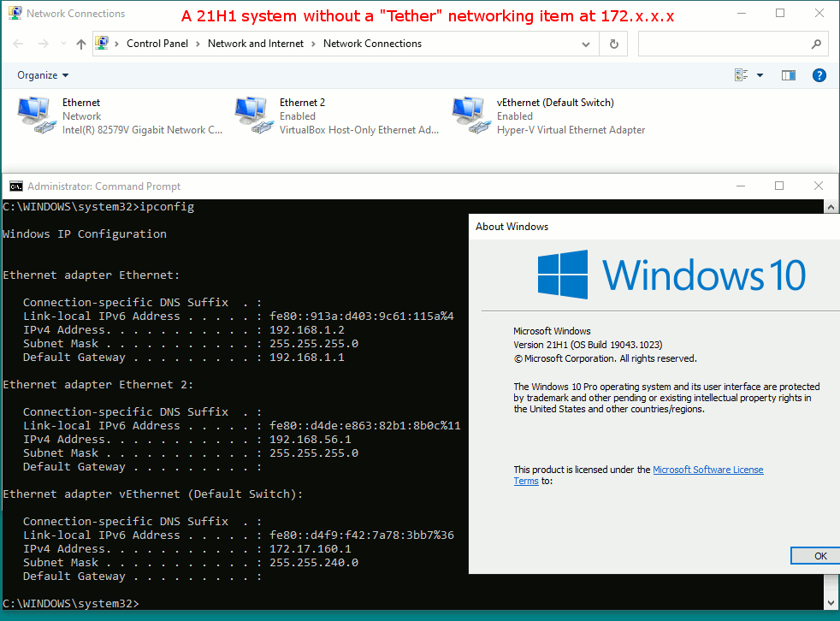Click the search magnifier icon
This screenshot has width=840, height=621.
click(x=816, y=44)
